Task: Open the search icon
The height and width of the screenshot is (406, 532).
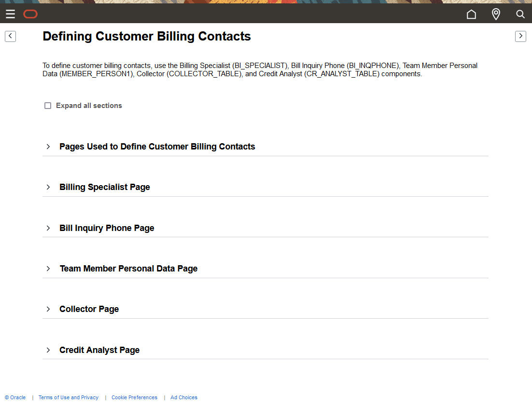Action: point(520,14)
